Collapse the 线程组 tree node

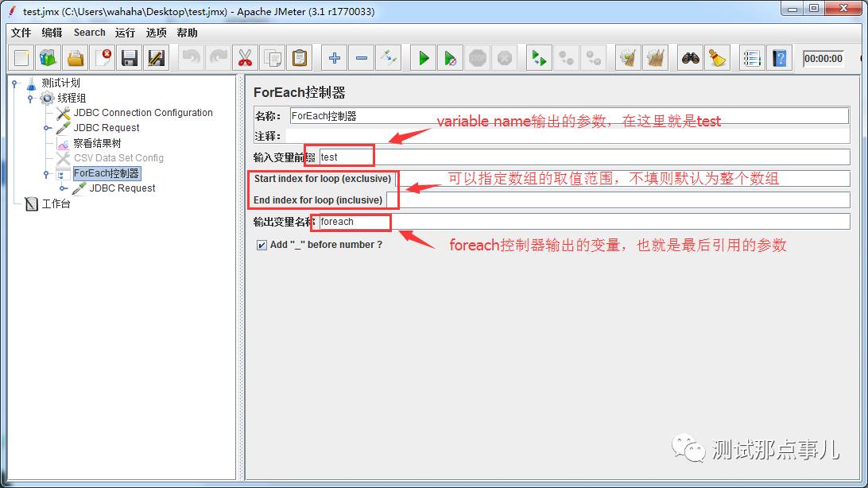pos(30,99)
